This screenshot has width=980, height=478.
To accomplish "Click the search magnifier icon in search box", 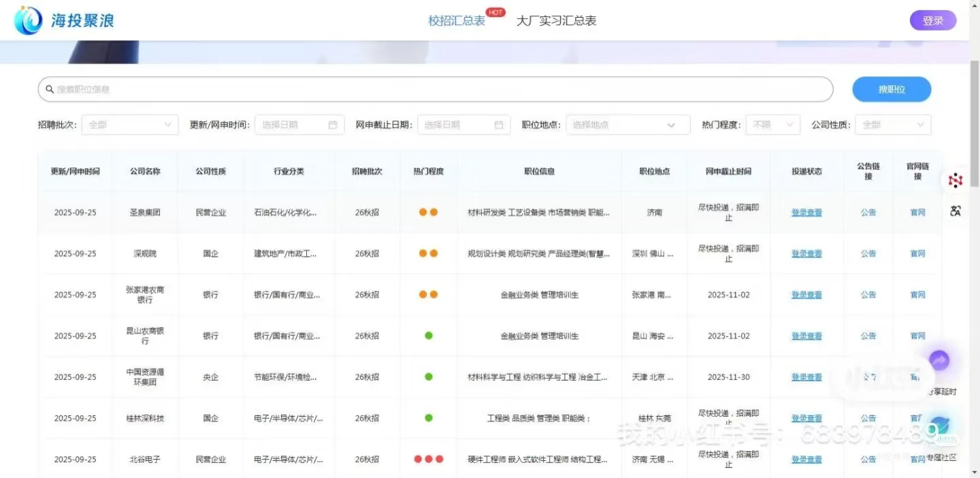I will pyautogui.click(x=50, y=89).
